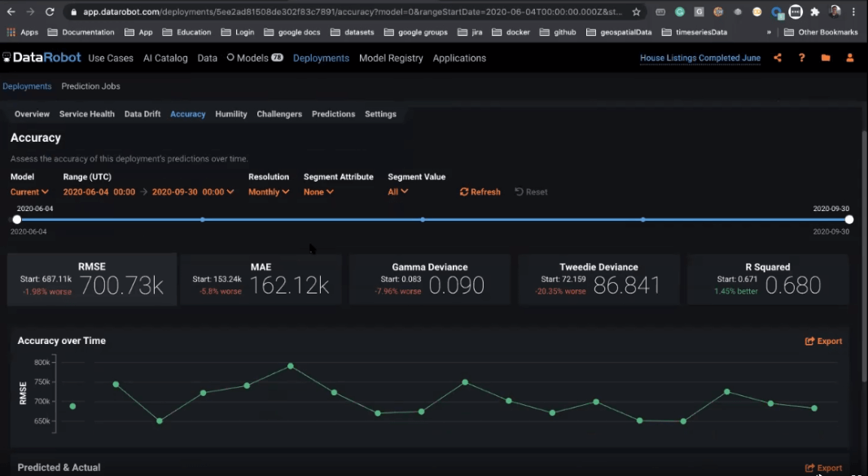The image size is (868, 476).
Task: Open the Segment Value dropdown showing All
Action: tap(397, 192)
